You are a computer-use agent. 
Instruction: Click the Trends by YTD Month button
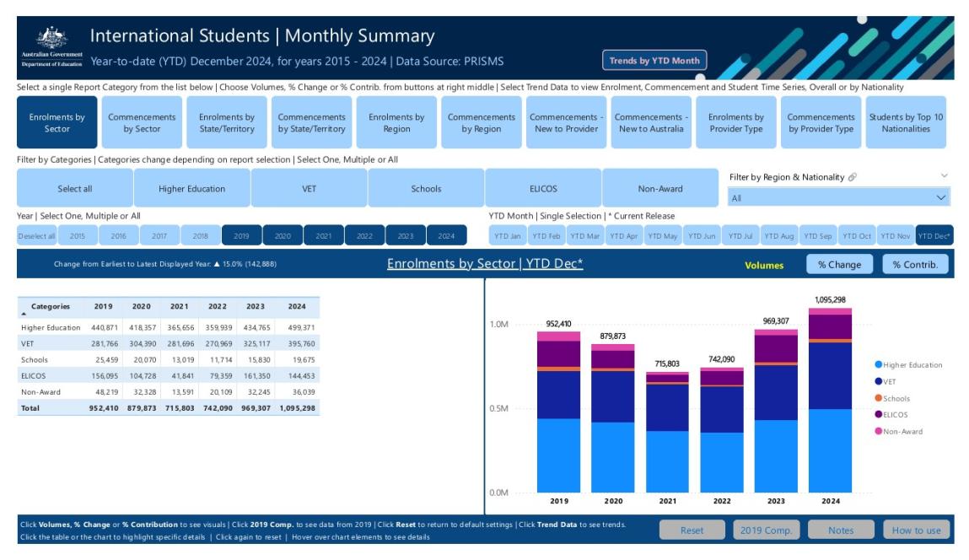tap(656, 59)
